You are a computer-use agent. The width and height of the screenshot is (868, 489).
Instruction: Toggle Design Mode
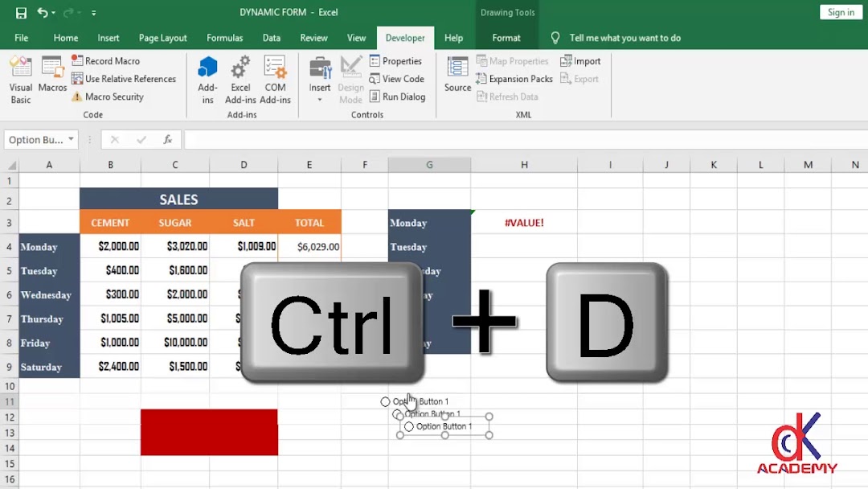tap(350, 80)
